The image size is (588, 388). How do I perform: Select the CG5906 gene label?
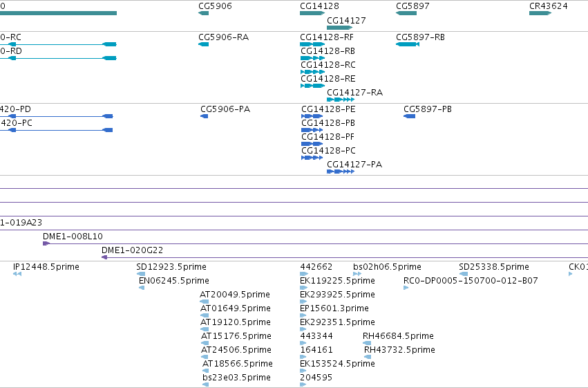coord(215,6)
